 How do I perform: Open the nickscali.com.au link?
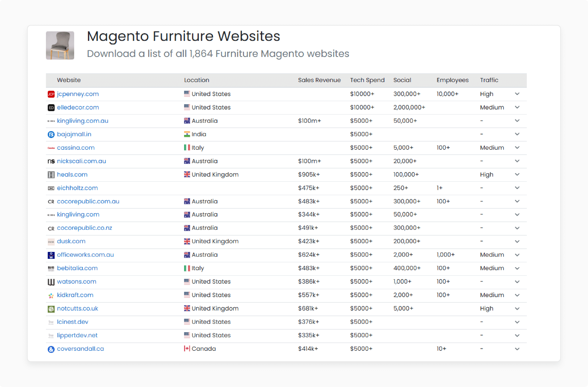click(81, 161)
